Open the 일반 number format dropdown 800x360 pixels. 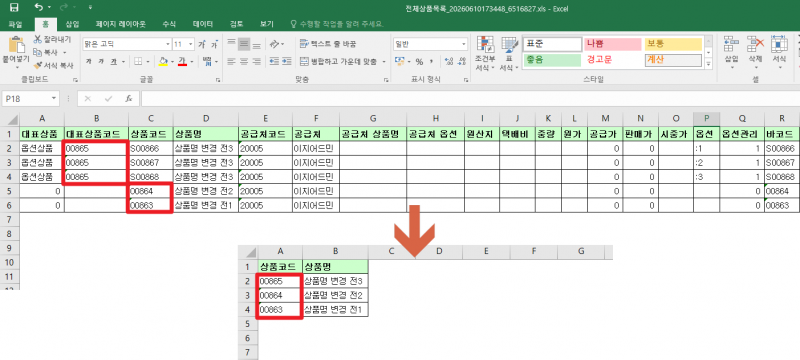[x=464, y=44]
